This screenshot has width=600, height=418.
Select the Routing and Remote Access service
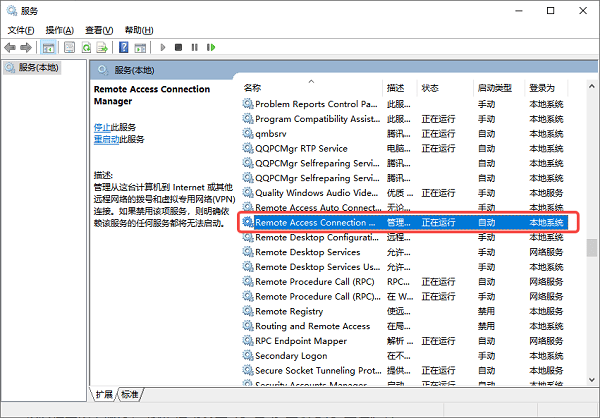pyautogui.click(x=405, y=326)
